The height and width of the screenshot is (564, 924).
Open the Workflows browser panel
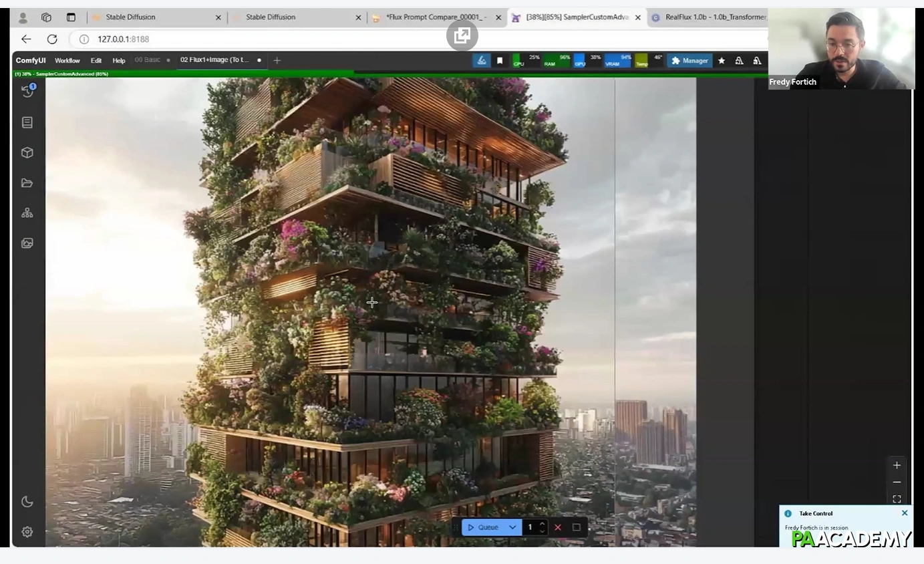click(x=27, y=182)
